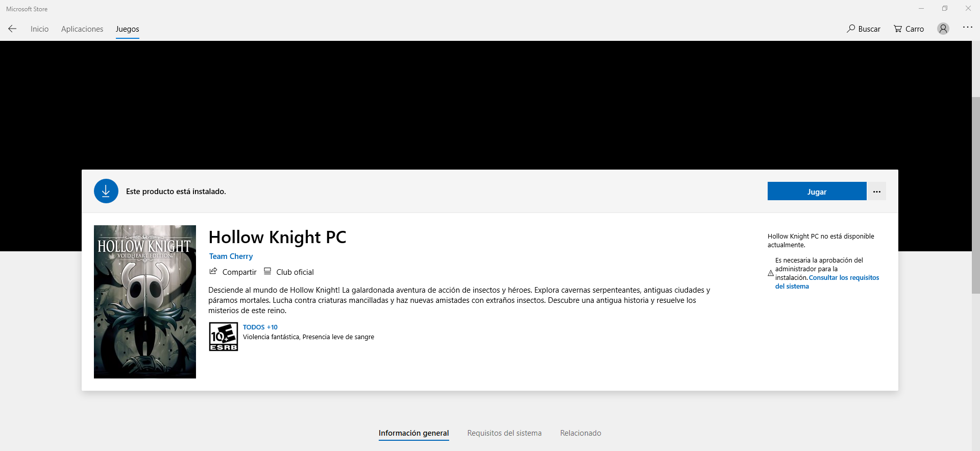Click the Hollow Knight PC title

pyautogui.click(x=277, y=237)
